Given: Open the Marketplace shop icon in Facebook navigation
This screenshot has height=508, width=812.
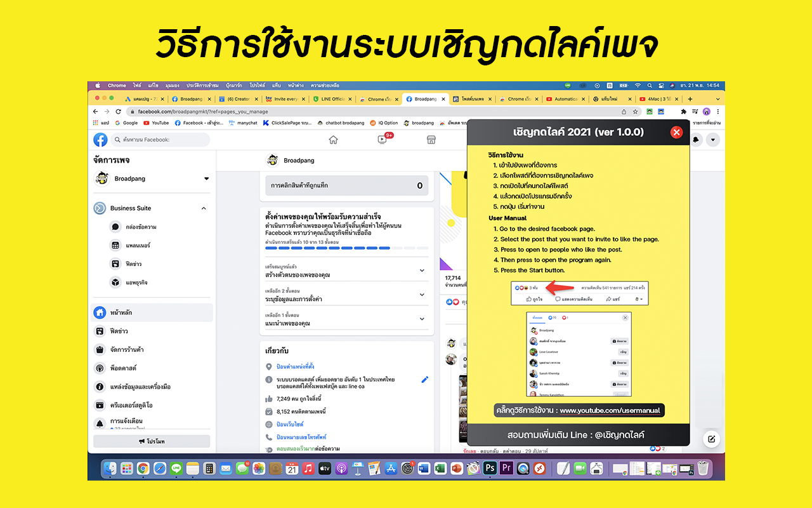Looking at the screenshot, I should tap(431, 139).
